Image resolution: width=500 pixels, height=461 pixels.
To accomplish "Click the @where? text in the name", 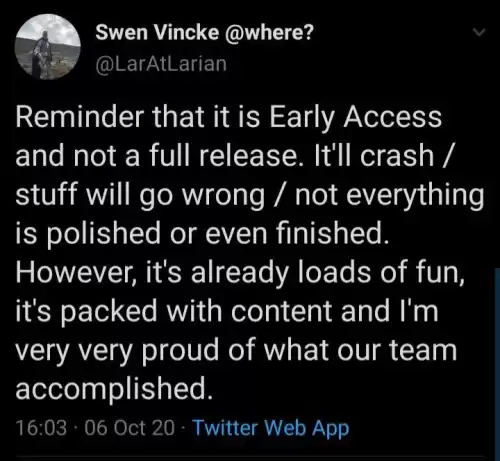I will click(269, 32).
